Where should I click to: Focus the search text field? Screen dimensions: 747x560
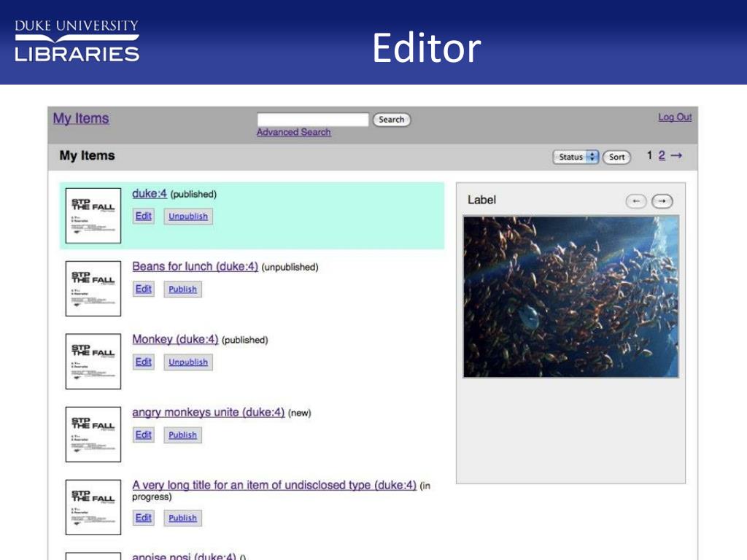pos(313,119)
